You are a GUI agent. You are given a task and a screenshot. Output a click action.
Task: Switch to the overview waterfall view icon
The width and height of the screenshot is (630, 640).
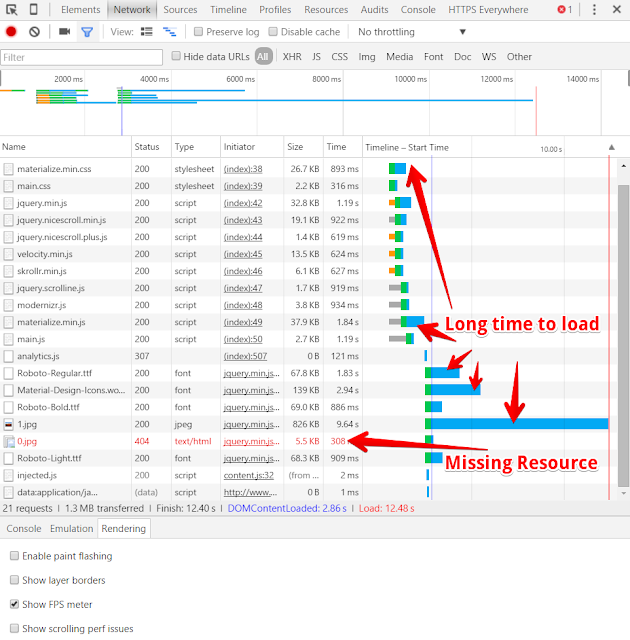169,31
